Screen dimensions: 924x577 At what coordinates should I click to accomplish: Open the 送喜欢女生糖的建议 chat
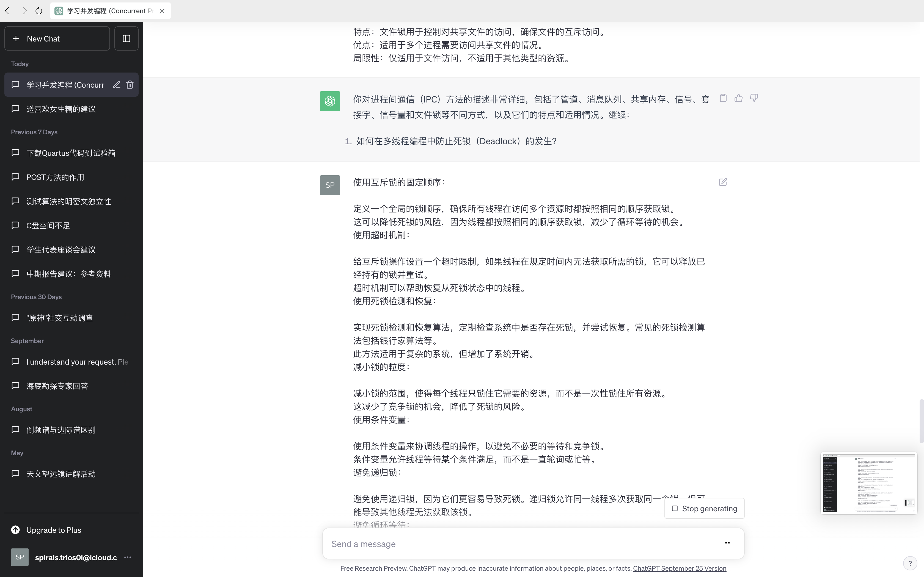point(61,109)
